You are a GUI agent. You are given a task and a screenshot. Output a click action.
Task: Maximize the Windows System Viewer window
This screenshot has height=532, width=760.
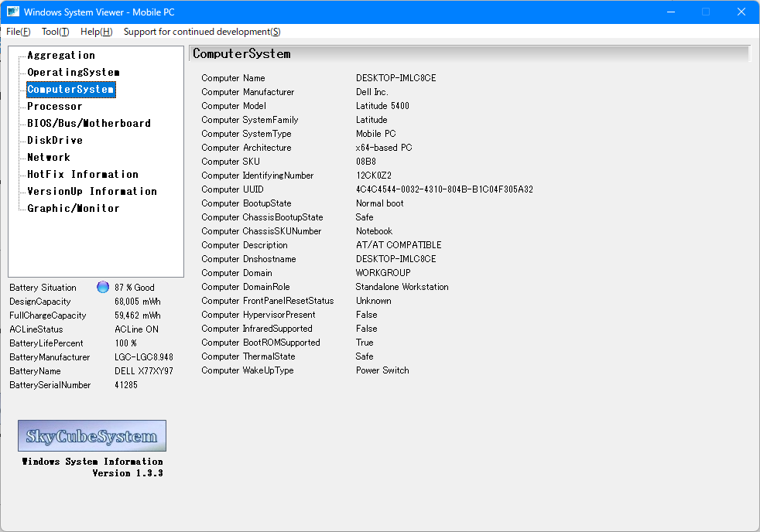pos(706,12)
